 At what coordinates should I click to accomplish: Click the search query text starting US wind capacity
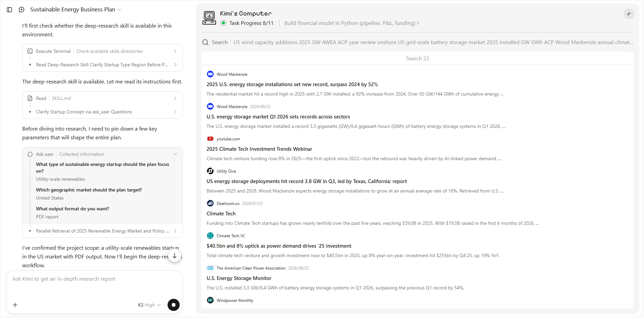click(433, 42)
